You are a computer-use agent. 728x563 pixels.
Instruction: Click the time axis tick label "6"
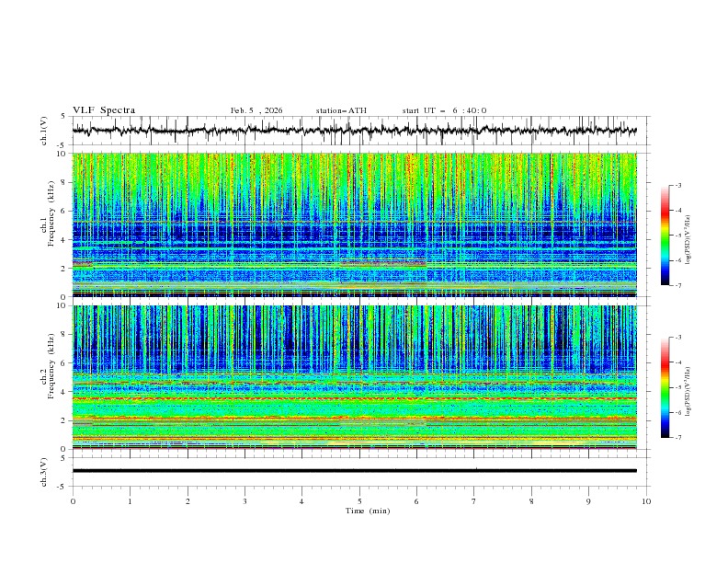coord(416,501)
